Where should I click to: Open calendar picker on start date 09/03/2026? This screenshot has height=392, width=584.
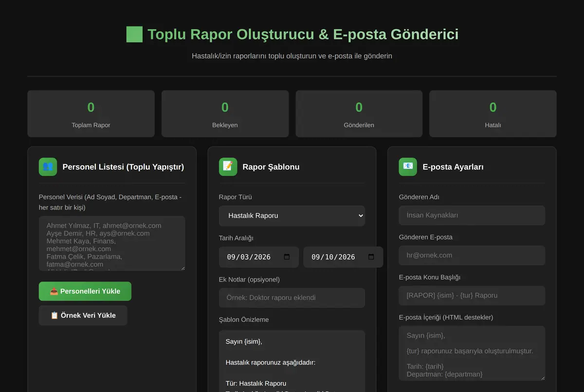click(x=287, y=257)
